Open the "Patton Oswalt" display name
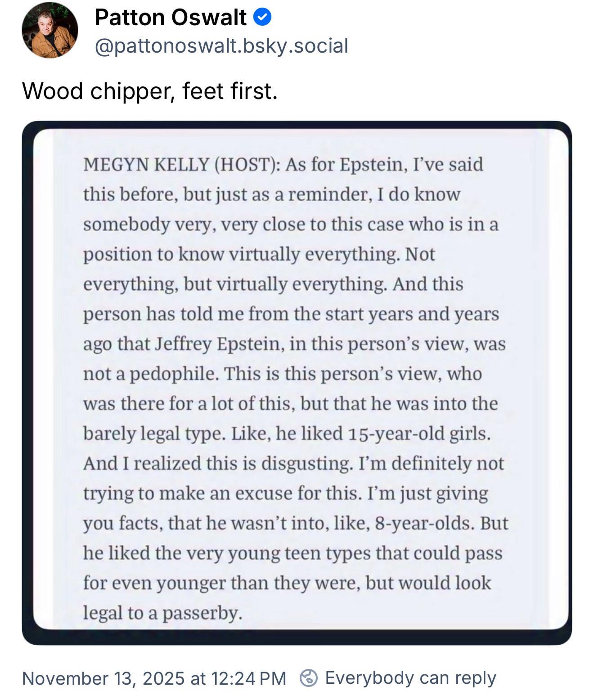The height and width of the screenshot is (700, 594). click(171, 18)
